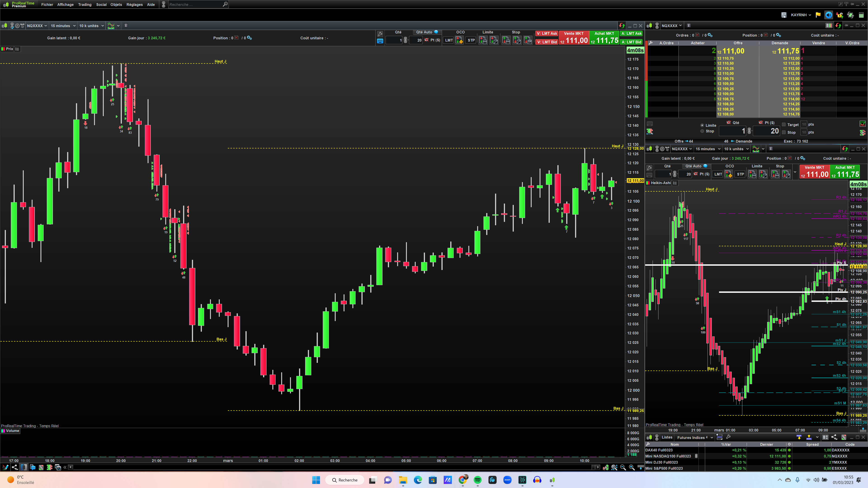This screenshot has height=488, width=868.
Task: Select the Stop radio button
Action: (702, 131)
